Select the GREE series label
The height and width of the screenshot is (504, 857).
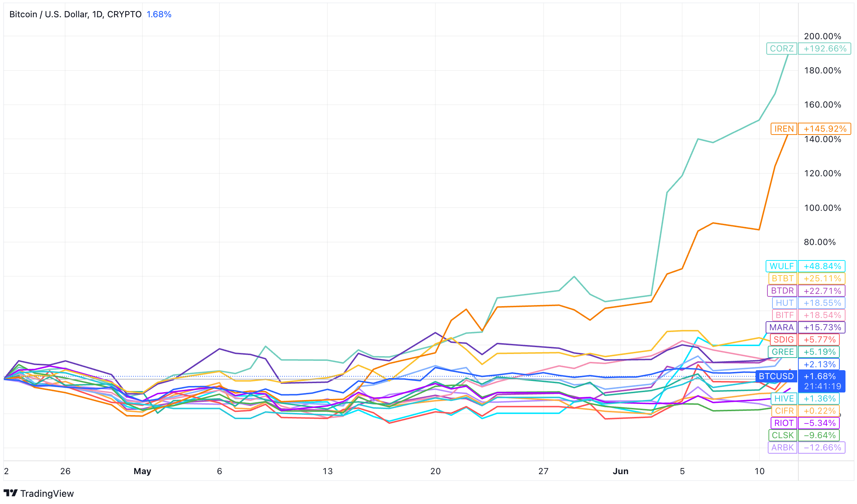[783, 352]
